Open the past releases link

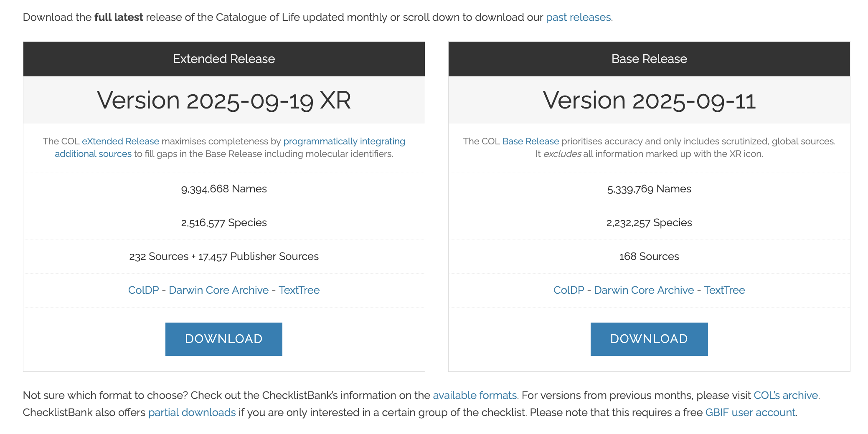tap(578, 17)
